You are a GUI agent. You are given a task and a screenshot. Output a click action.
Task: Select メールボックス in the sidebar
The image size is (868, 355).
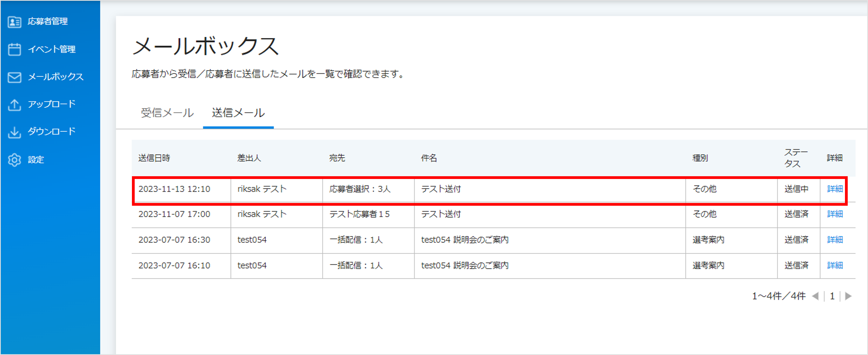pyautogui.click(x=56, y=77)
